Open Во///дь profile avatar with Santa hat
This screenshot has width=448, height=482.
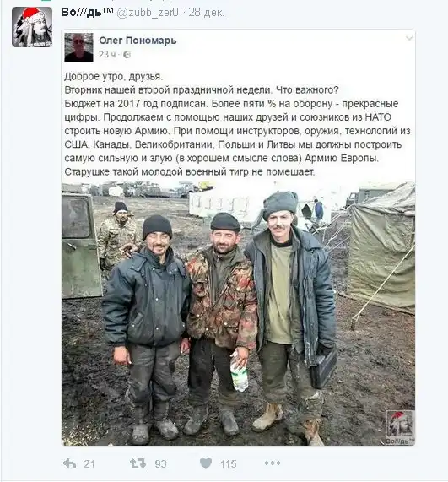[x=32, y=27]
